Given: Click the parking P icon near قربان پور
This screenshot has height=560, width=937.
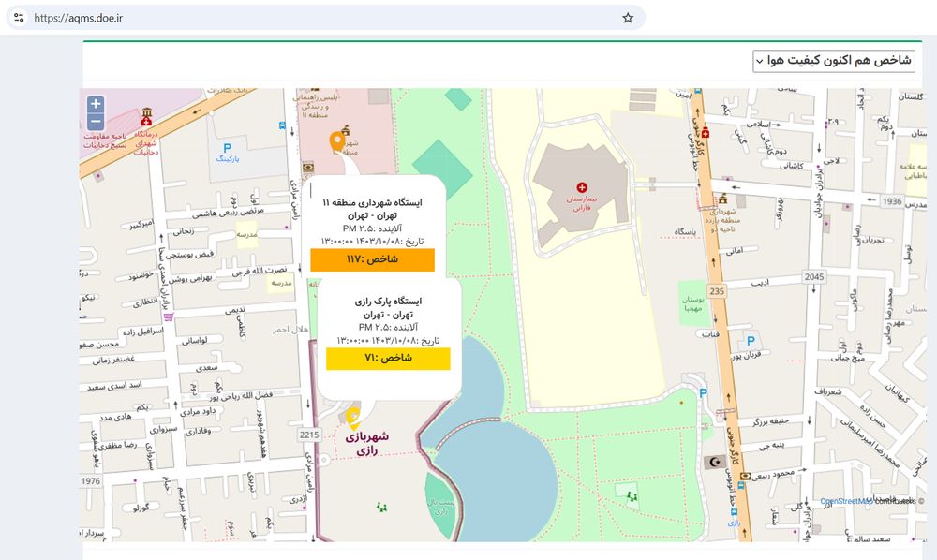Looking at the screenshot, I should point(751,342).
